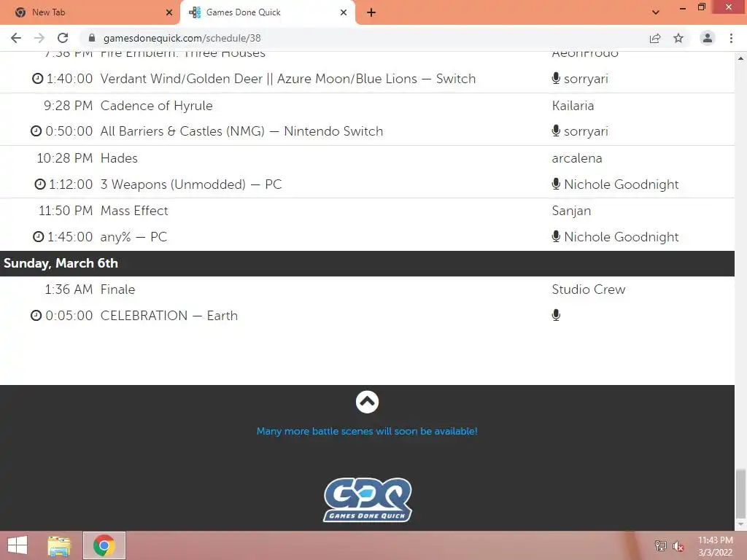Click runner name 'Kailaria'
This screenshot has height=560, width=747.
[573, 106]
